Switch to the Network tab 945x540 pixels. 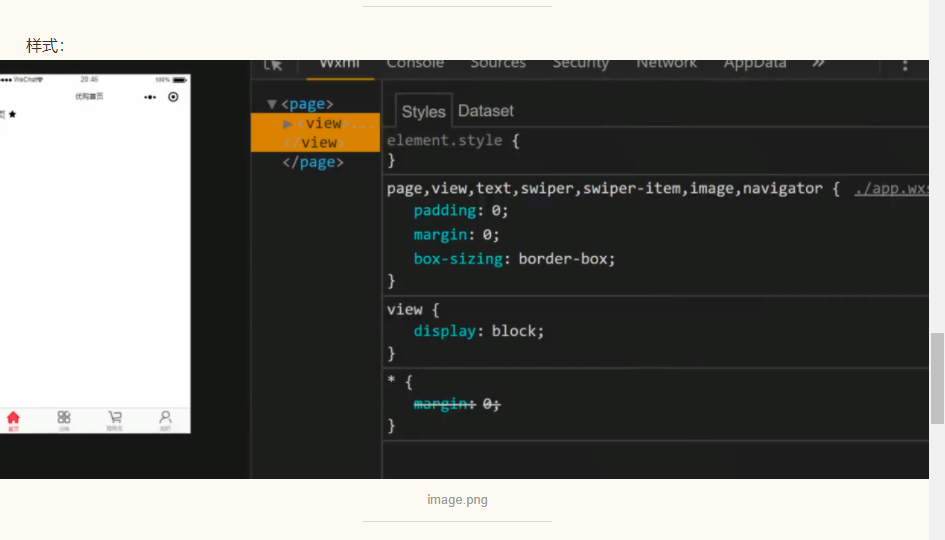click(667, 64)
